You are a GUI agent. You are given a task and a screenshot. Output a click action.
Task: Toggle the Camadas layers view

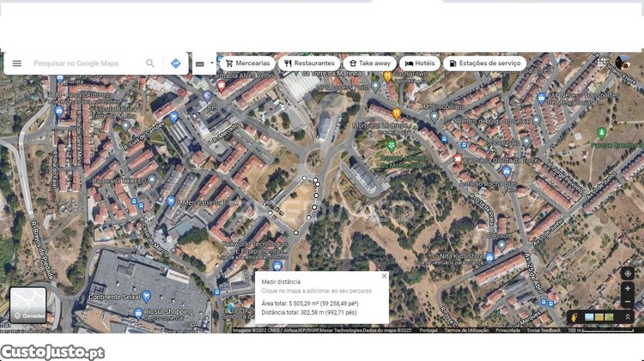27,305
